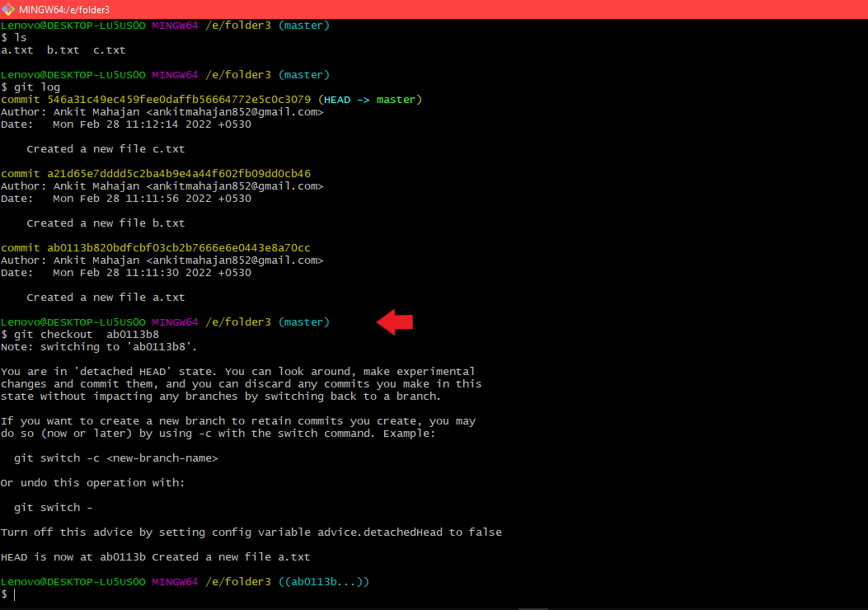Click the HEAD -> master label

(369, 100)
